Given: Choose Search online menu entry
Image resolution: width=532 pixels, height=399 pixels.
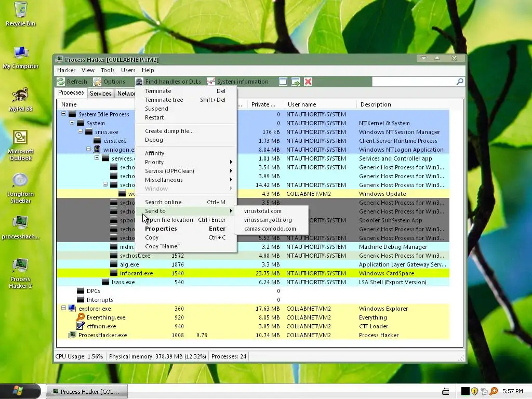Looking at the screenshot, I should pos(185,202).
